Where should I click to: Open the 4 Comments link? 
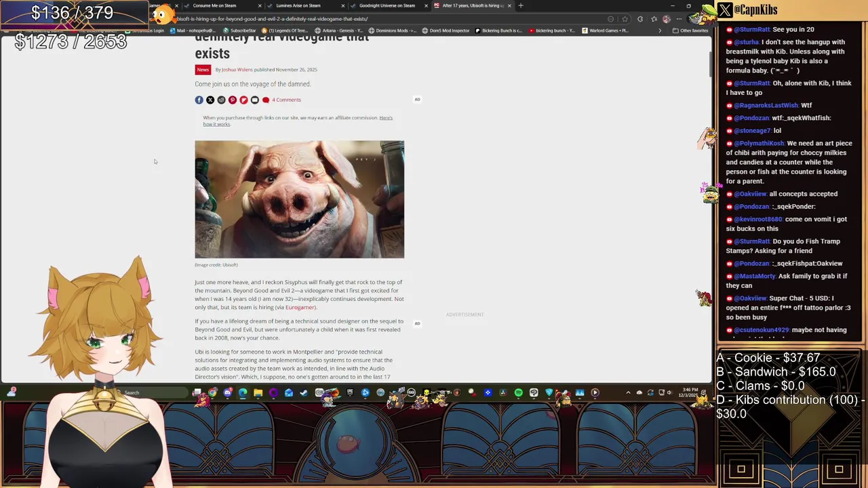click(281, 100)
